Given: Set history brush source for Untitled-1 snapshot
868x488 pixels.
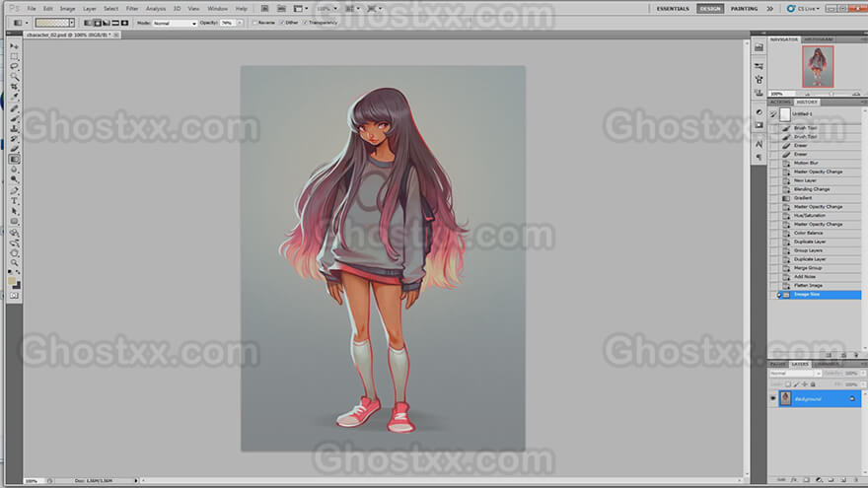Looking at the screenshot, I should (x=773, y=114).
